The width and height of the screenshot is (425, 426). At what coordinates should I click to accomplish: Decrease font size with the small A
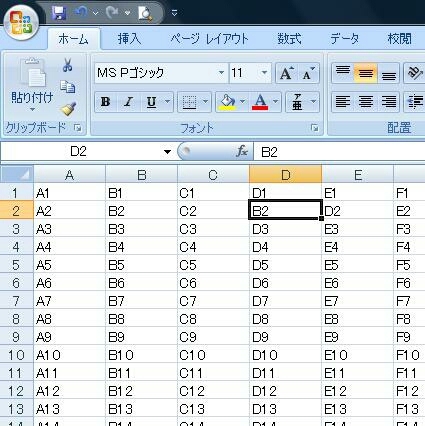pyautogui.click(x=309, y=73)
